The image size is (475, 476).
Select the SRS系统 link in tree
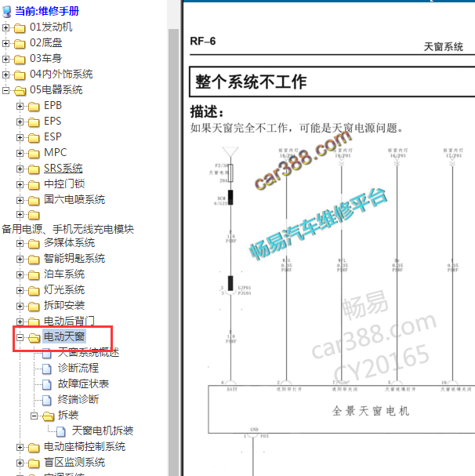[63, 169]
